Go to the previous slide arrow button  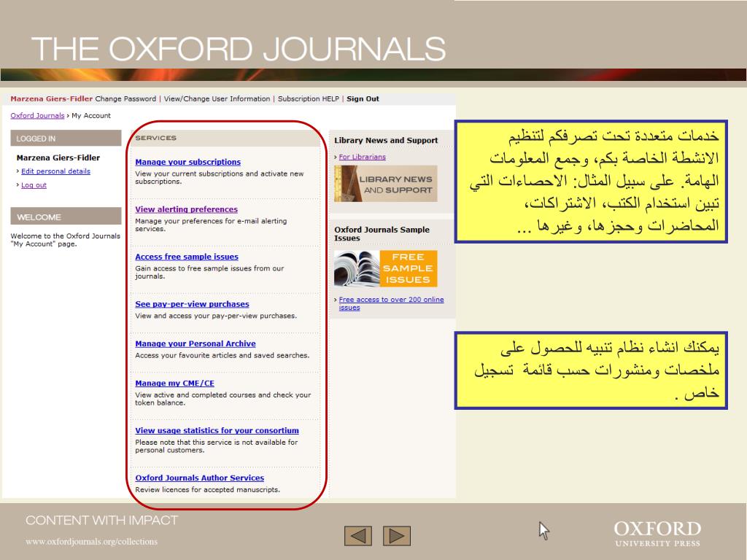[x=357, y=536]
